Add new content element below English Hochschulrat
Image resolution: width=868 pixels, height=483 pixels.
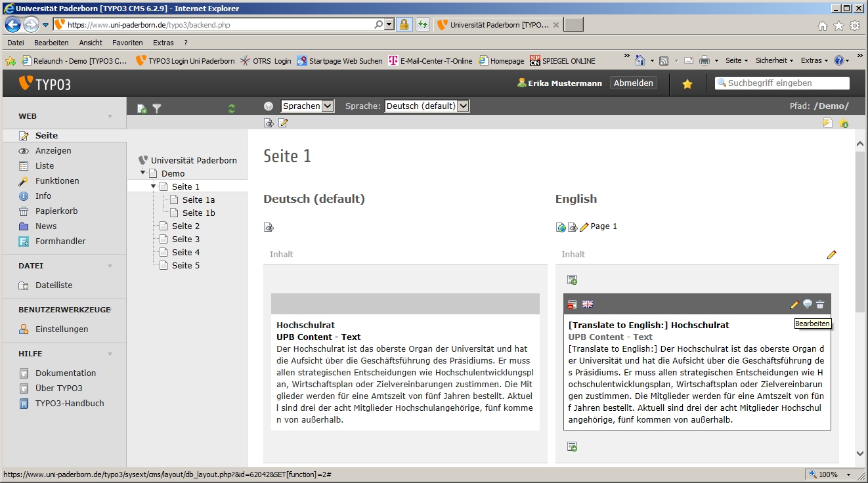pyautogui.click(x=573, y=447)
